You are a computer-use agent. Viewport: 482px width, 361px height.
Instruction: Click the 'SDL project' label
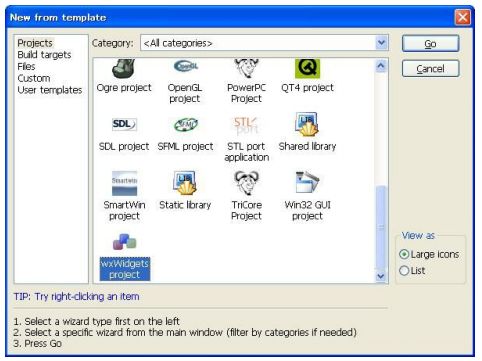point(124,146)
